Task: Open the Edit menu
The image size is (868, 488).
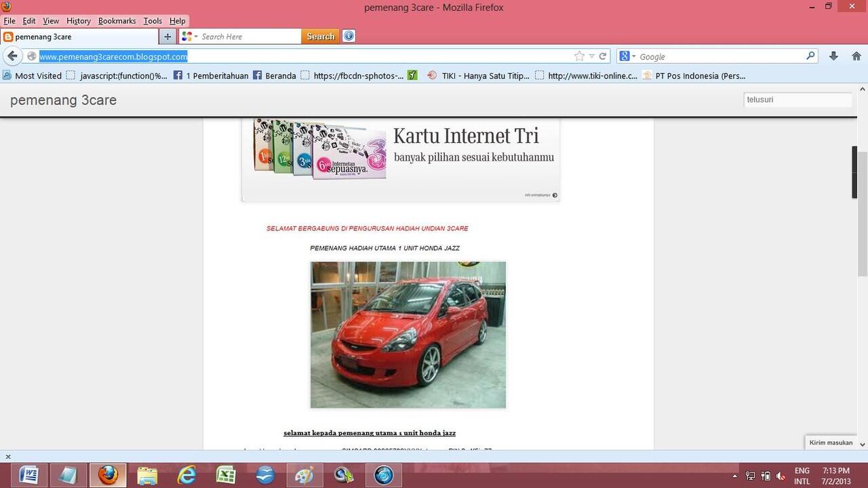Action: coord(29,21)
